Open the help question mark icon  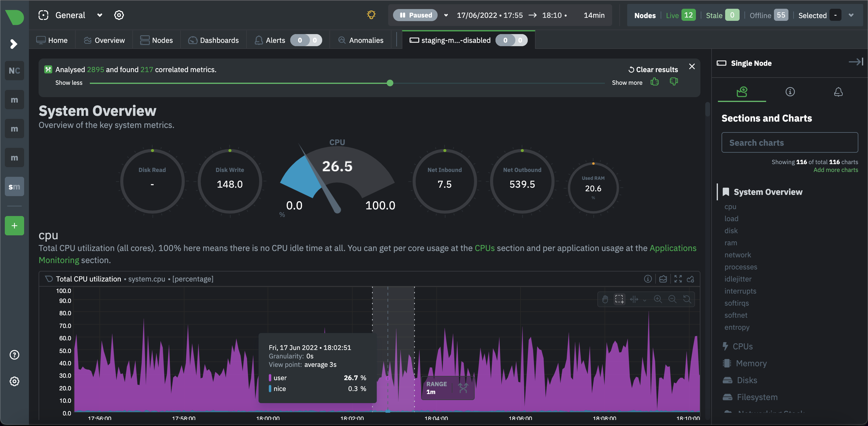click(14, 355)
